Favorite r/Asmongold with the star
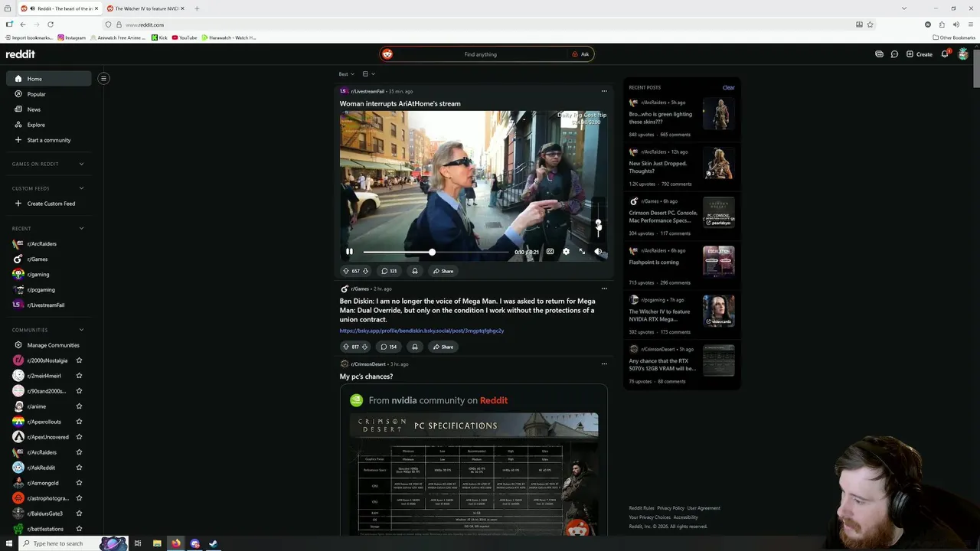 pyautogui.click(x=79, y=483)
